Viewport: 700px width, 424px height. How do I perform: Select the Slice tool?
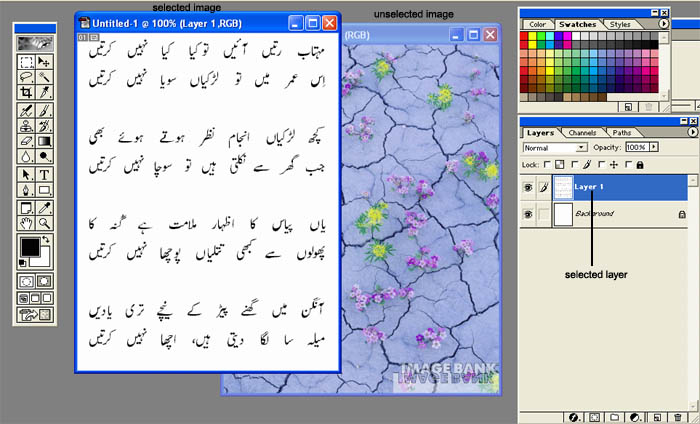(x=44, y=92)
